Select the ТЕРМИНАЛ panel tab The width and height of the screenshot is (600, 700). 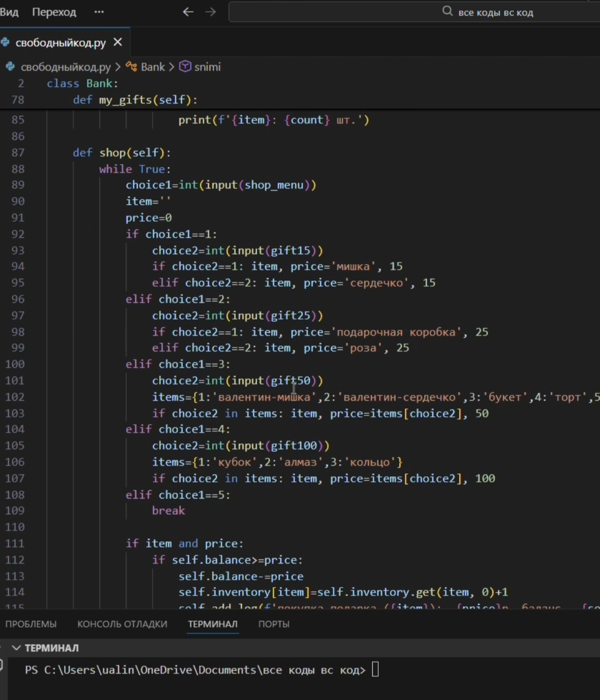[x=212, y=624]
